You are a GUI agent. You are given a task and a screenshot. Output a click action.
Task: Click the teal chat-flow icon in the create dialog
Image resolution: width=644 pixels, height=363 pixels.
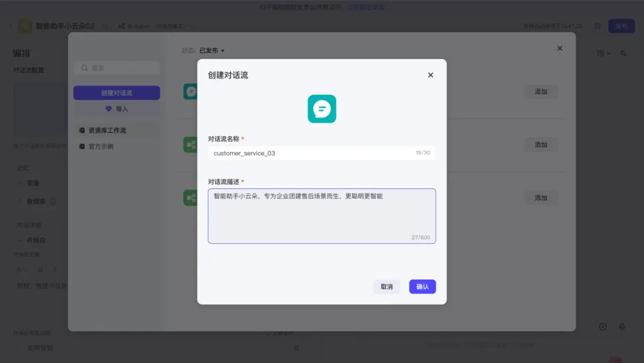321,109
